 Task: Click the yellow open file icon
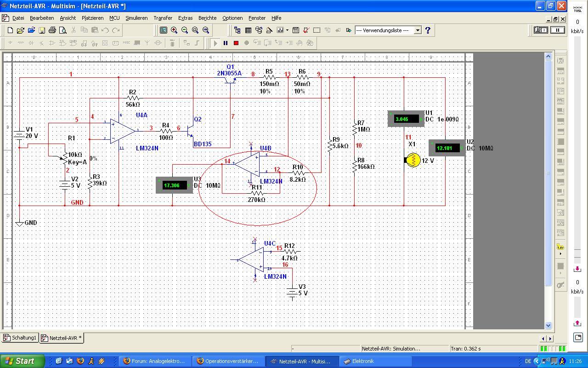tap(21, 30)
